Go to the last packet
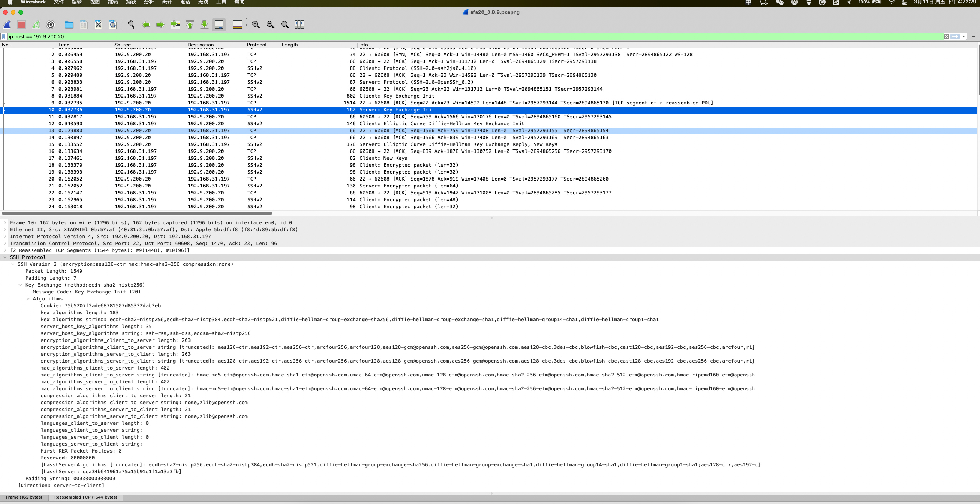The image size is (980, 504). tap(204, 24)
